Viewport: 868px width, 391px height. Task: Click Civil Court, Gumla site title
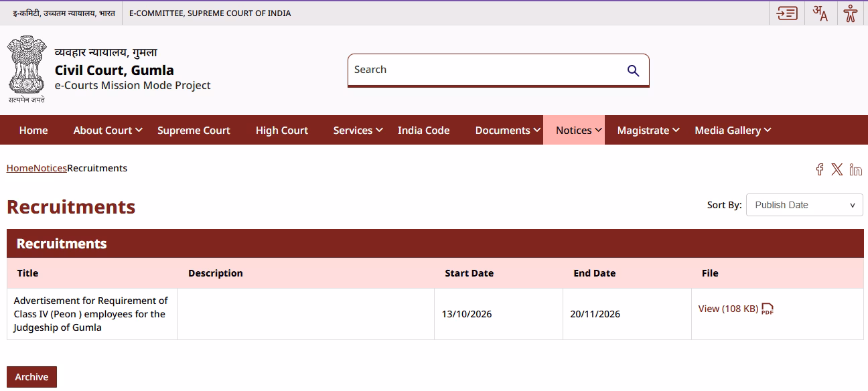point(115,70)
